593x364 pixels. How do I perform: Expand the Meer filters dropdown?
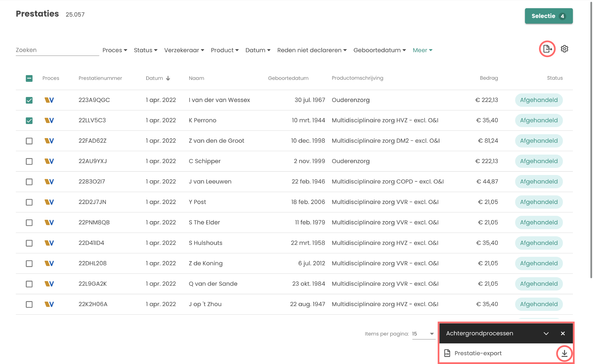tap(422, 50)
